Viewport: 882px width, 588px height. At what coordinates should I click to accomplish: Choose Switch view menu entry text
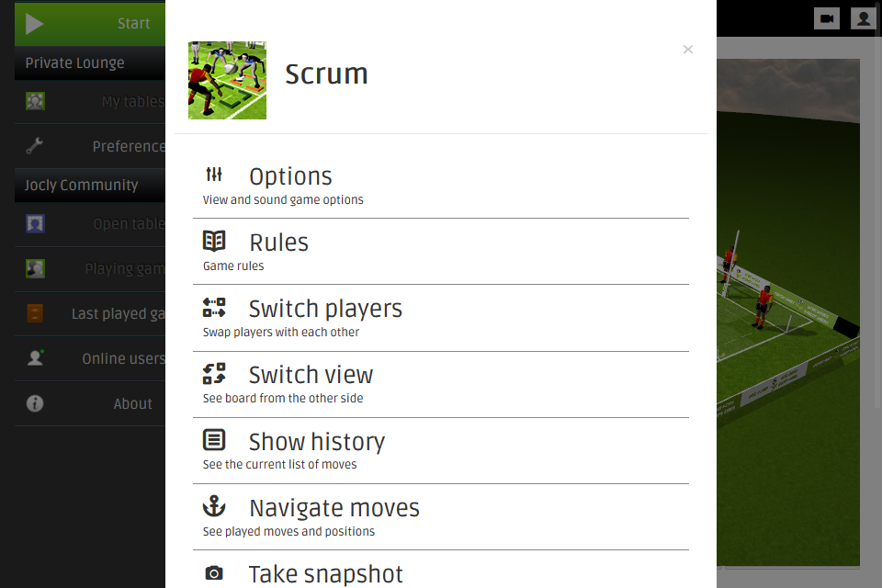click(311, 375)
